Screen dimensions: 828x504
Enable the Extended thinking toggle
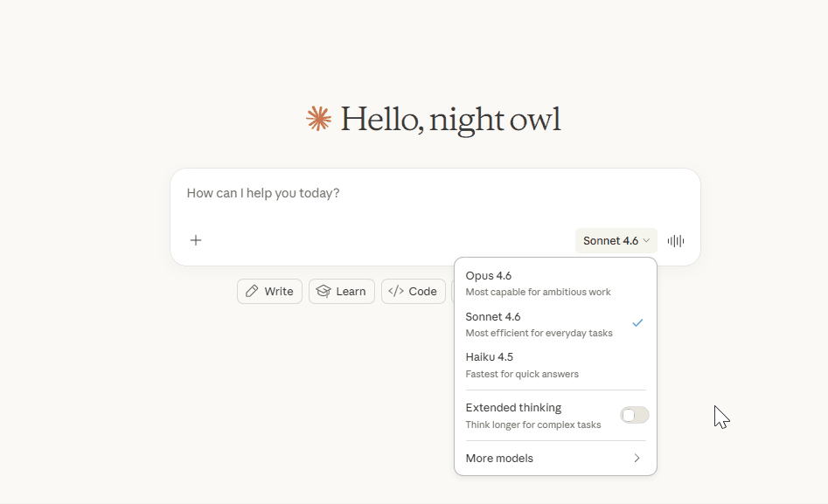634,415
